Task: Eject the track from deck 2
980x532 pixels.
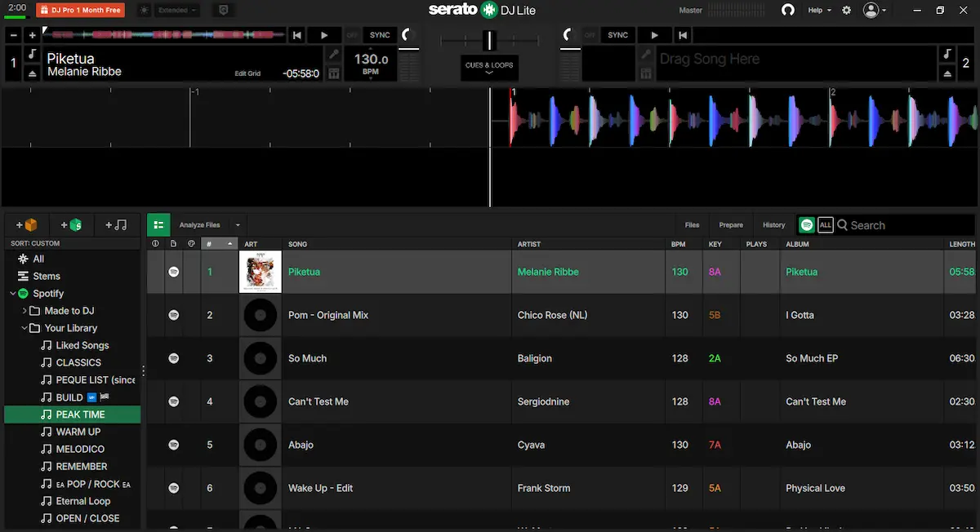Action: (947, 73)
